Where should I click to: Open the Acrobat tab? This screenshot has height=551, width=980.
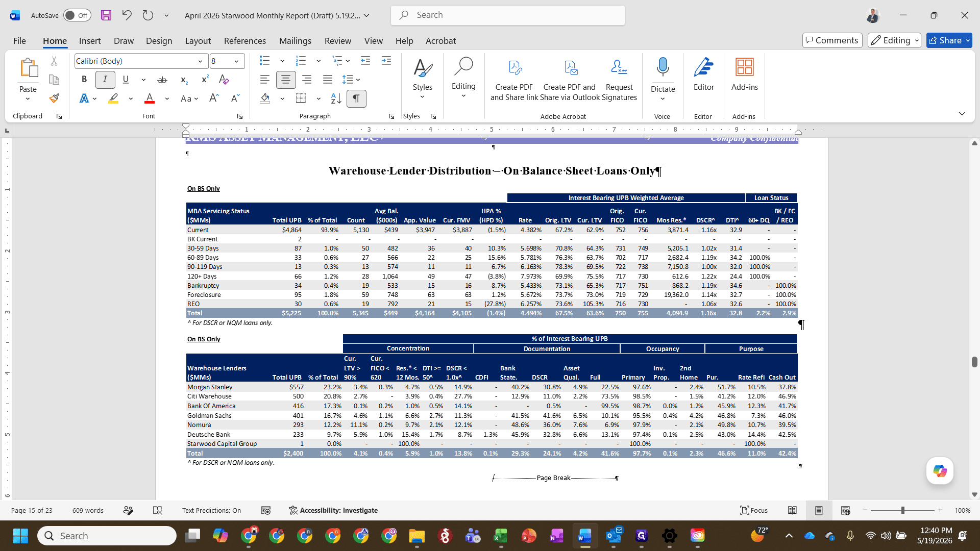point(441,41)
